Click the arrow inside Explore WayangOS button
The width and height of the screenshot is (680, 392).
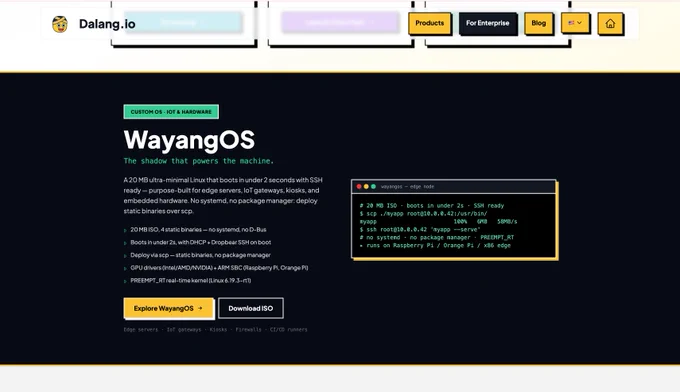(200, 308)
